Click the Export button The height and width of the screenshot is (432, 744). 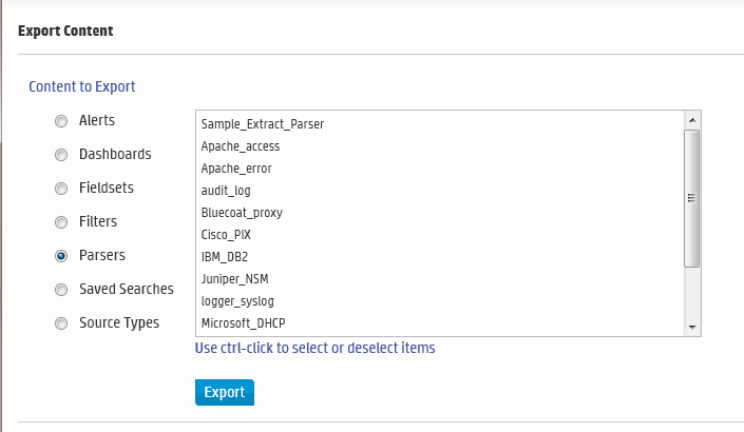pos(224,392)
